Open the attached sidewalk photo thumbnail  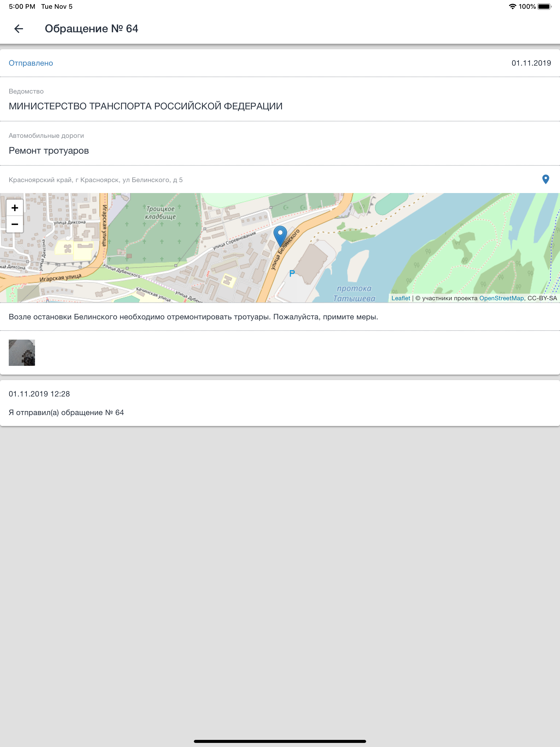point(22,352)
